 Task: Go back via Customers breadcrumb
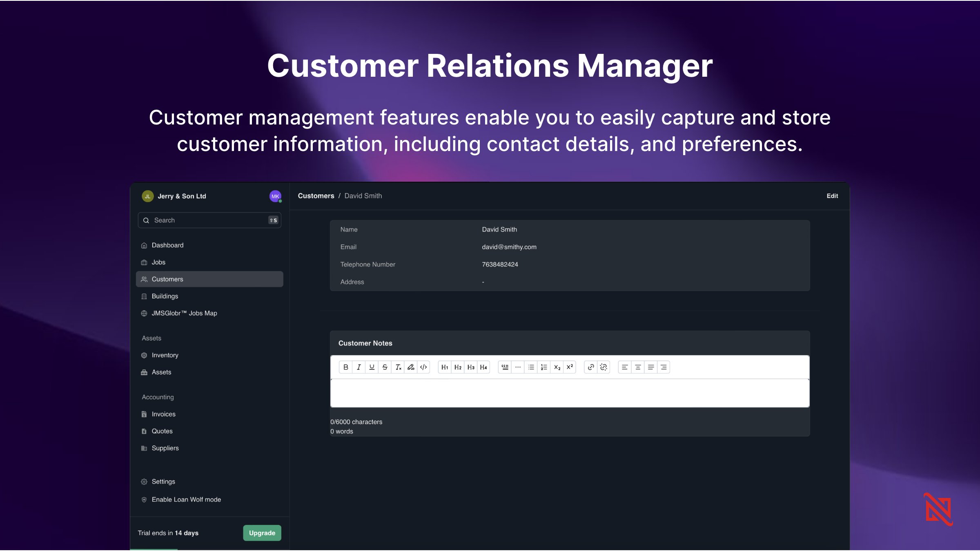click(x=316, y=196)
